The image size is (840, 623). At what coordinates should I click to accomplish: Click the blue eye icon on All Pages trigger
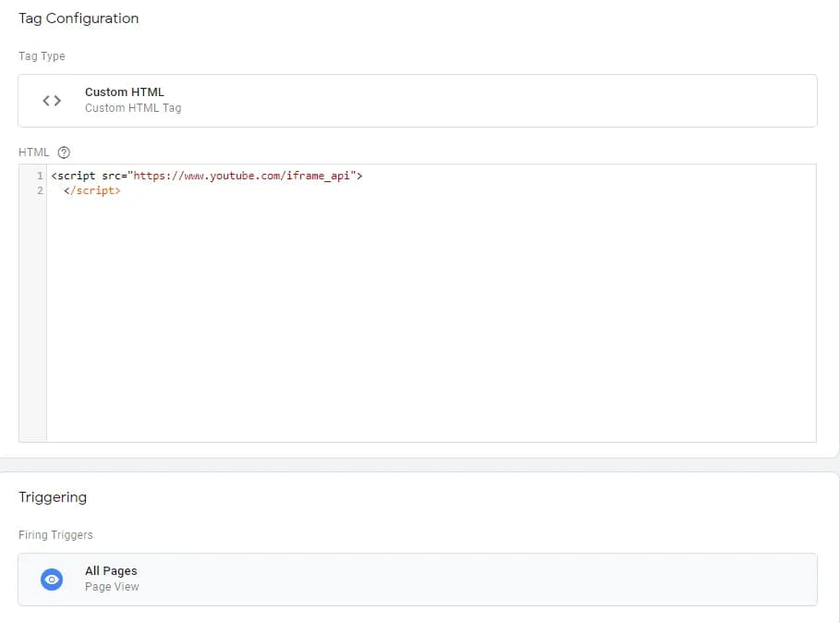[x=51, y=579]
